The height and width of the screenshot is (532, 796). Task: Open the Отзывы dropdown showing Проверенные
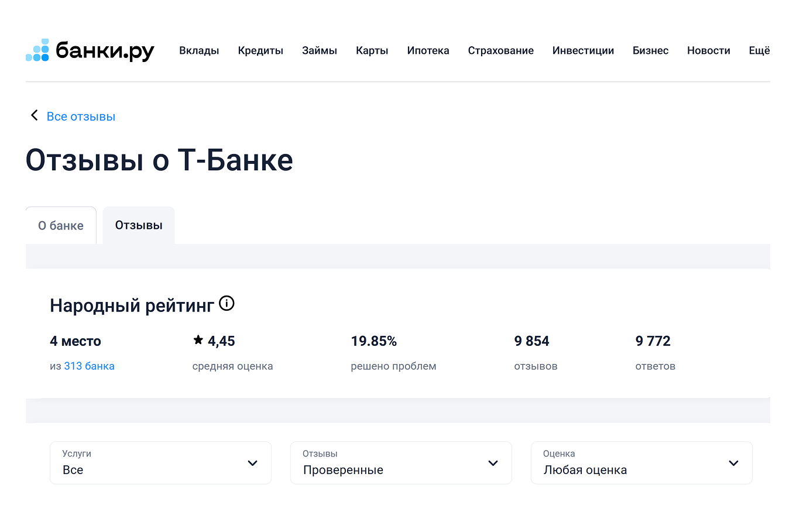[x=401, y=463]
